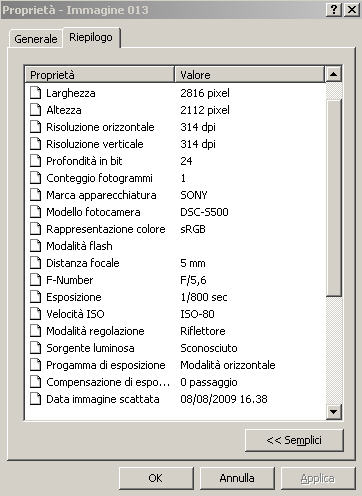Click the icon beside Rappresentazione colore
The image size is (362, 496).
[x=35, y=229]
